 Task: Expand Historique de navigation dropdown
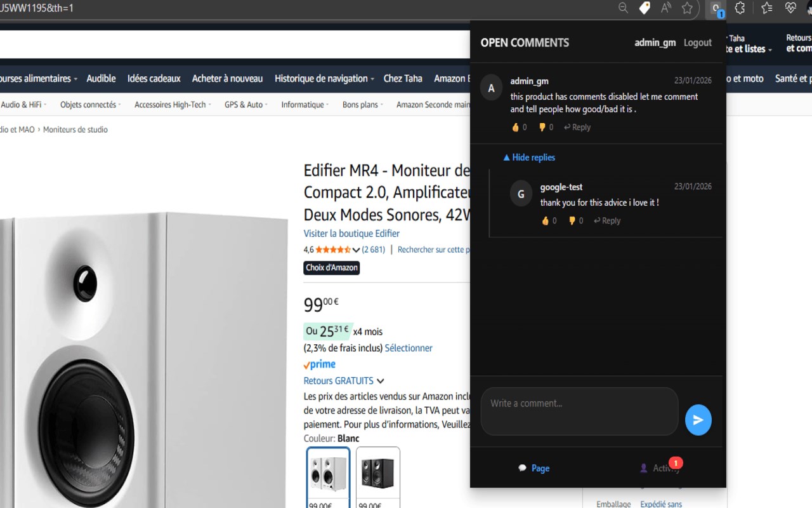point(324,79)
